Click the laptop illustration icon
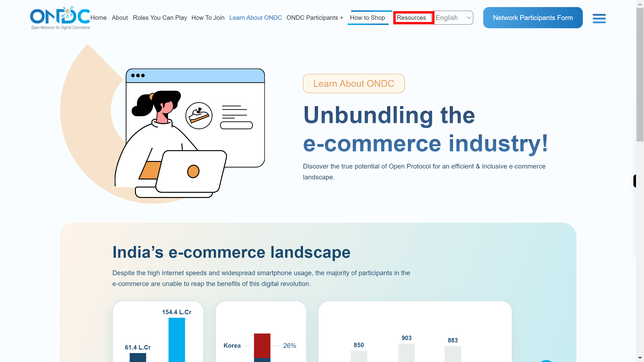This screenshot has height=362, width=644. point(193,172)
